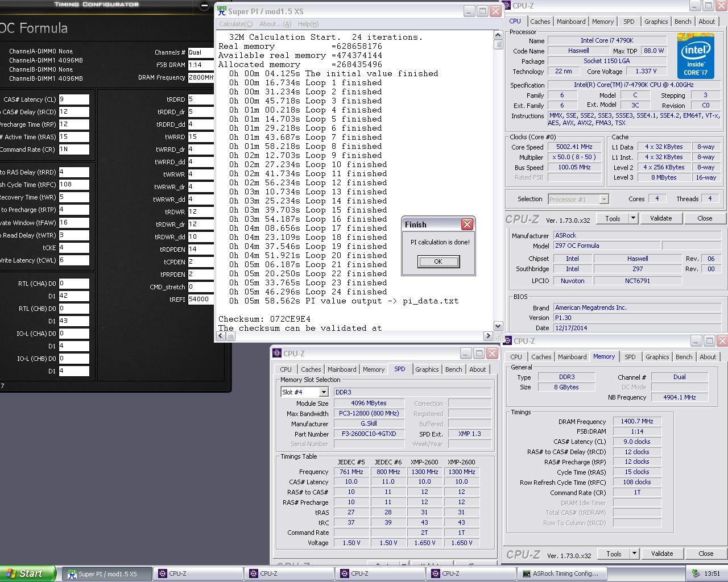The width and height of the screenshot is (728, 582).
Task: Click the Super PI title bar icon
Action: (222, 11)
